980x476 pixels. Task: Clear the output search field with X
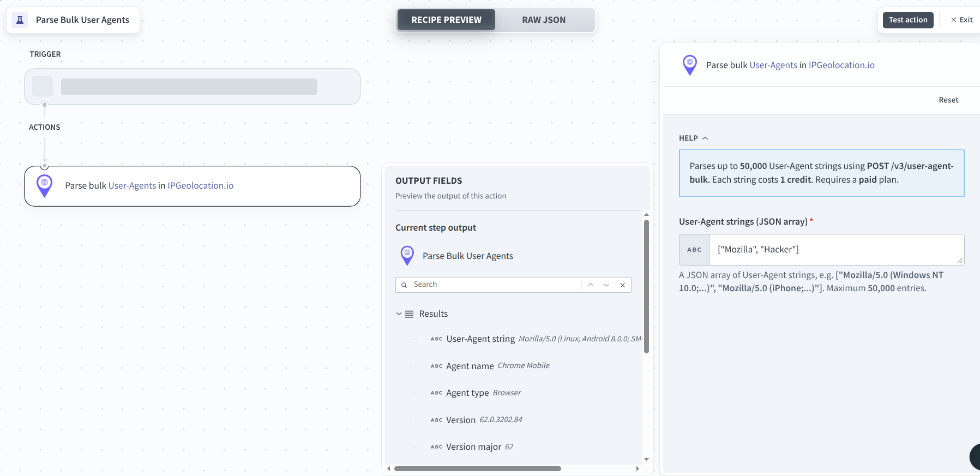point(623,285)
